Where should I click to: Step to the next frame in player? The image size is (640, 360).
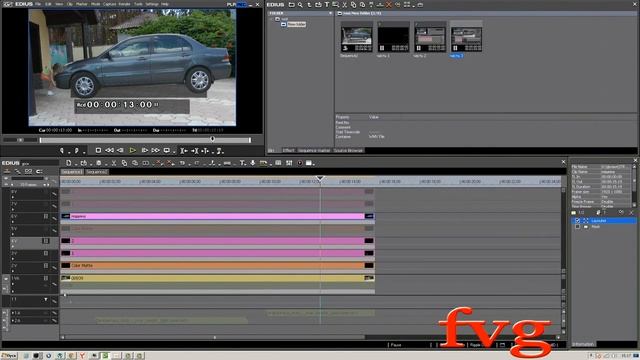144,151
